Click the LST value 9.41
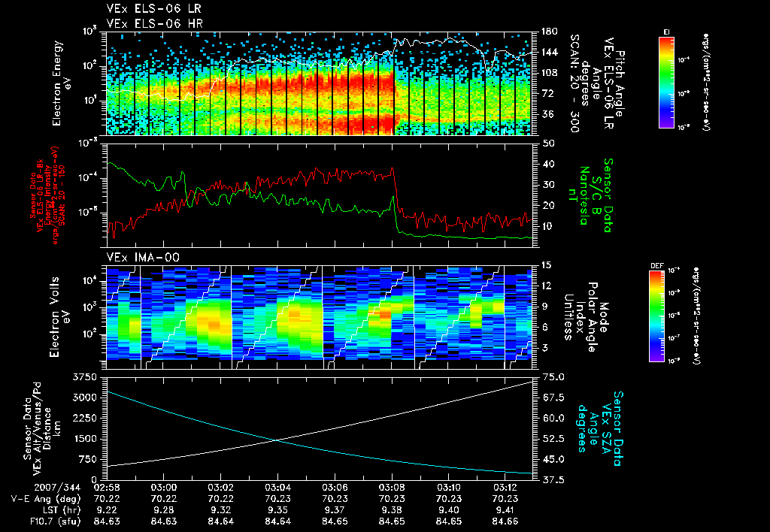The image size is (770, 532). 505,510
